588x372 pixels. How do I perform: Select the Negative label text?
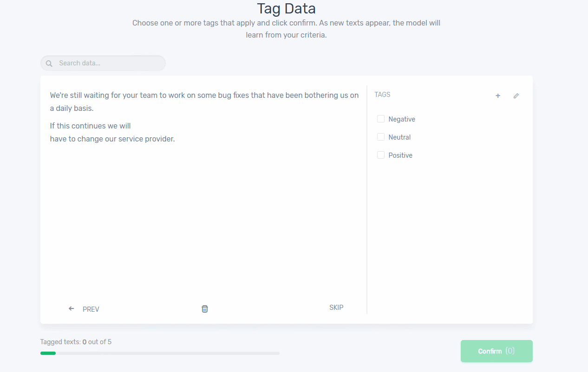[x=402, y=119]
